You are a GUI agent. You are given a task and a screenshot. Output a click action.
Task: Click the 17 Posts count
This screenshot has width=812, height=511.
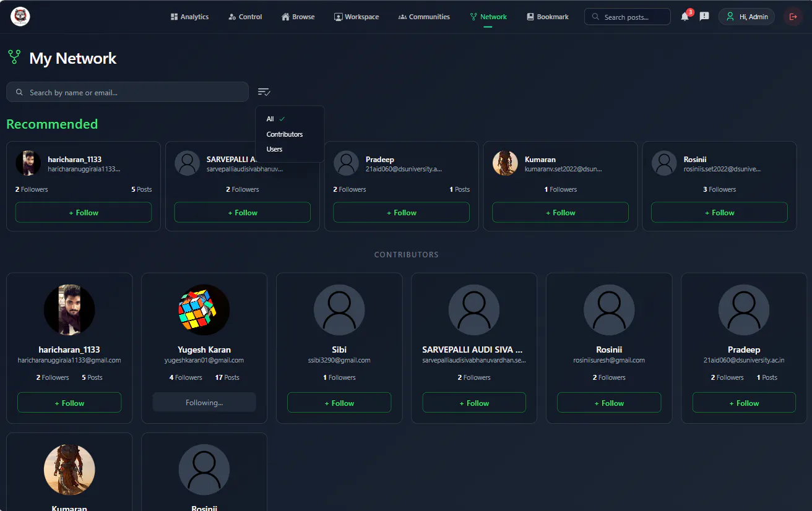tap(227, 377)
